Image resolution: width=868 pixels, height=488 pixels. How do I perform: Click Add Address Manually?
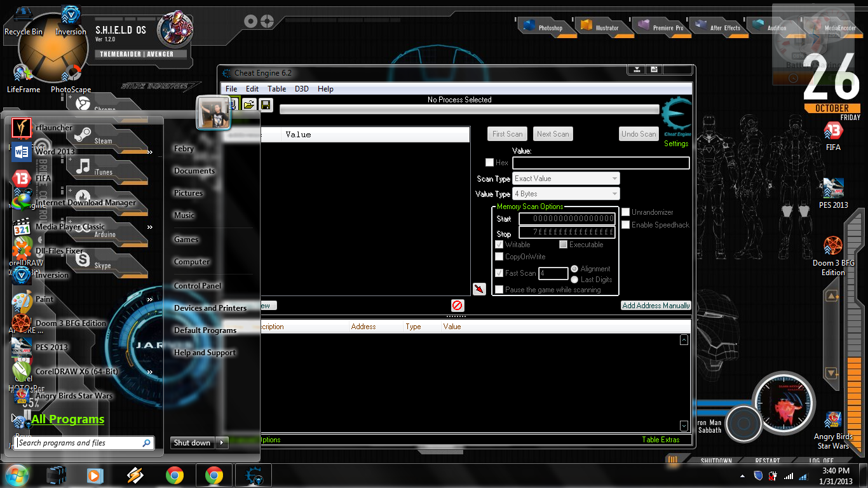click(656, 306)
